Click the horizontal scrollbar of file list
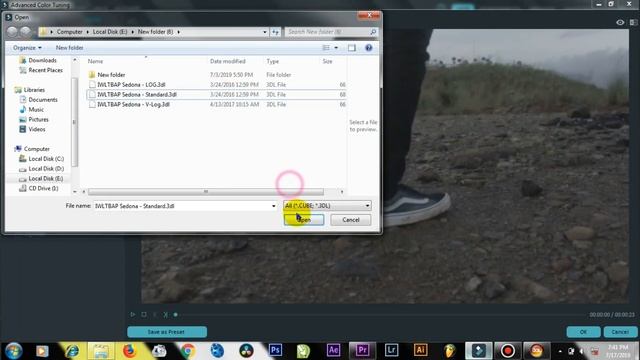The image size is (640, 360). click(206, 191)
